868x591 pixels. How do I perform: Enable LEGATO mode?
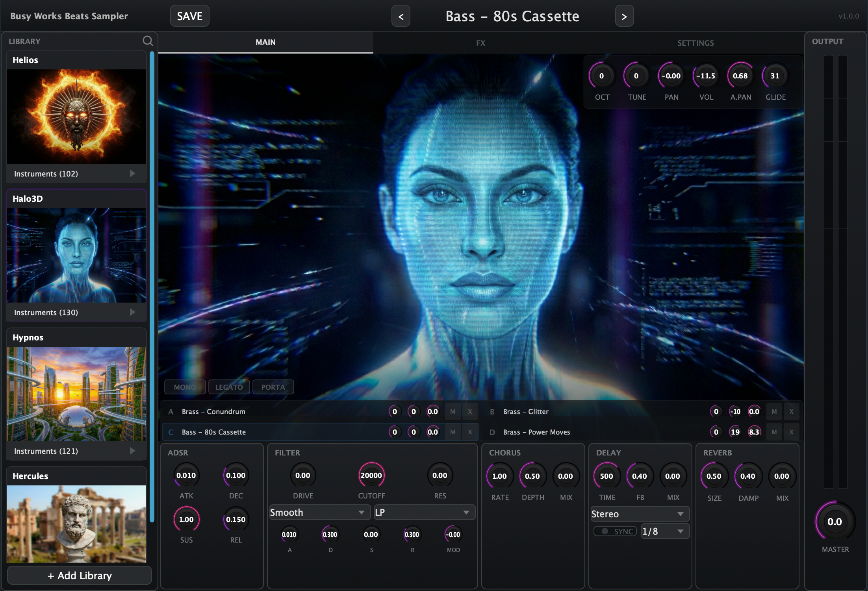coord(229,387)
